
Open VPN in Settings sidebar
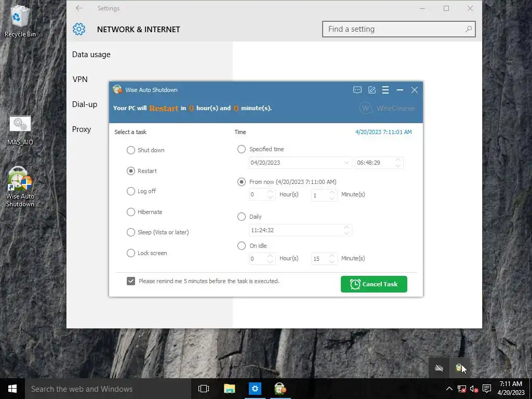click(x=80, y=79)
